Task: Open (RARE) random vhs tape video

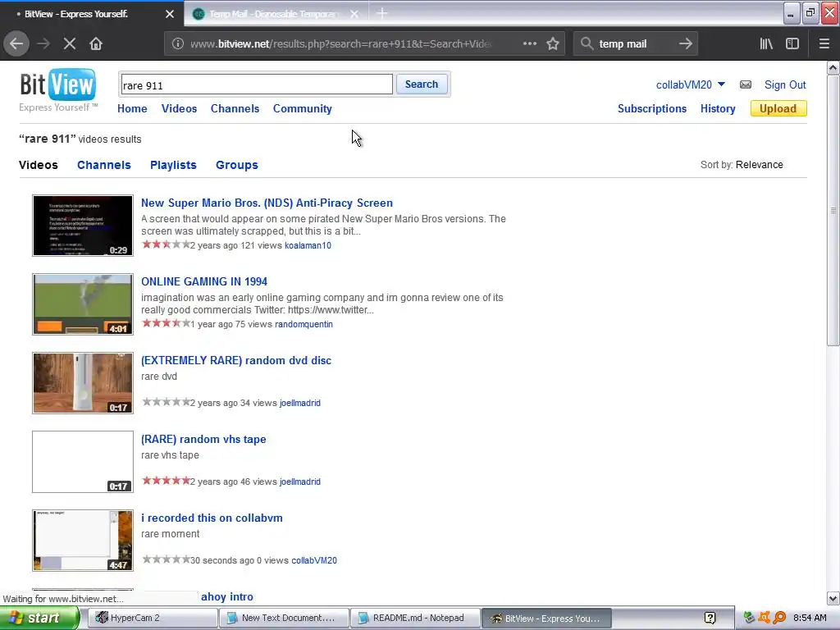Action: 203,440
